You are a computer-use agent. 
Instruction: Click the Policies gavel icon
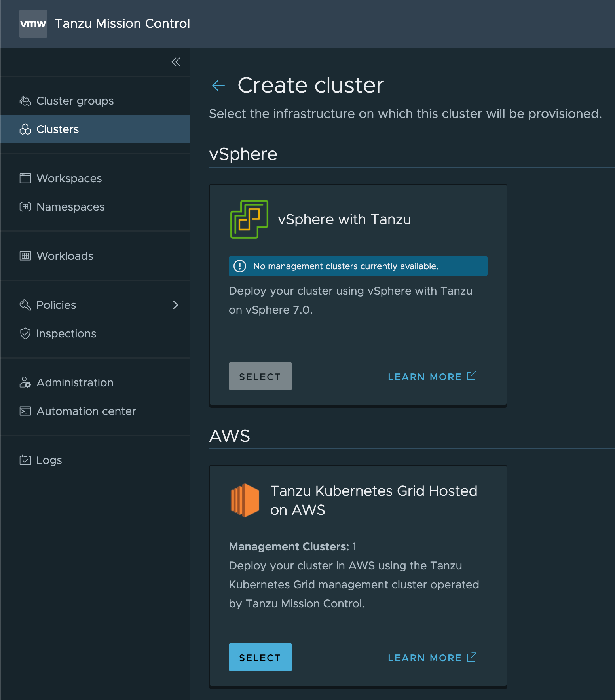click(x=25, y=305)
